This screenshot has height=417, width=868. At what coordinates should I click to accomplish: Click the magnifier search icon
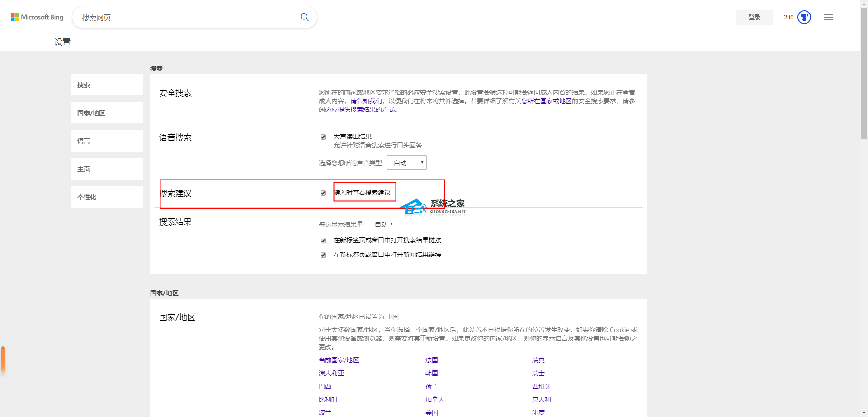(x=305, y=17)
